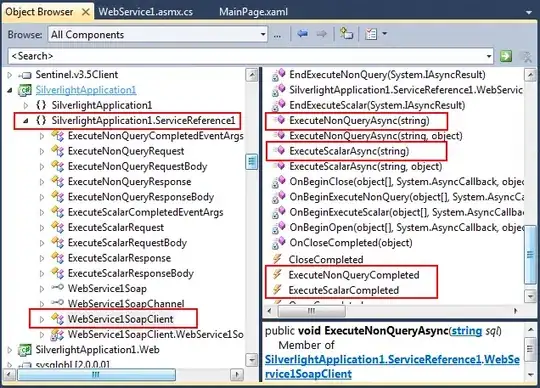Select ExecuteNonQueryAsync(string, object) member

(x=376, y=136)
